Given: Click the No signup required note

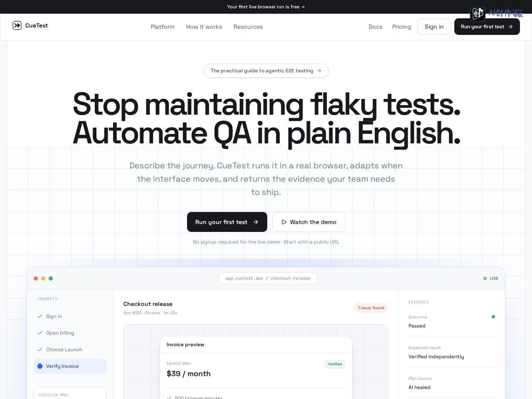Looking at the screenshot, I should coord(266,242).
